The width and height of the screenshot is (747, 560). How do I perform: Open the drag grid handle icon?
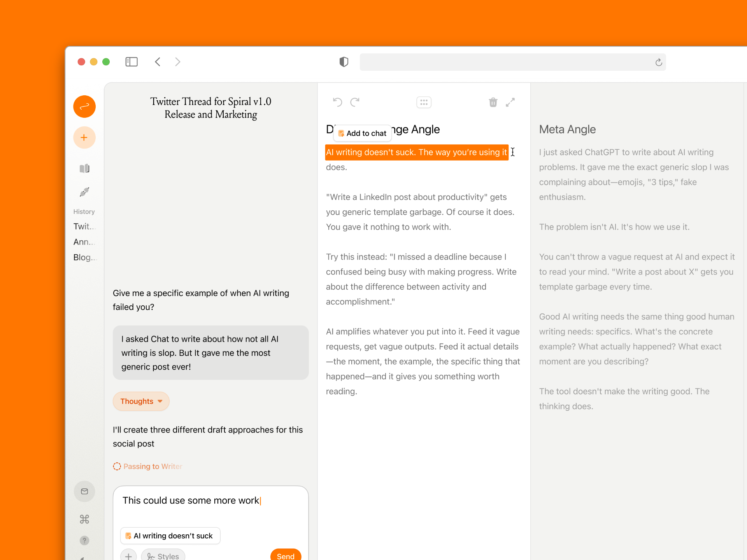click(x=424, y=102)
